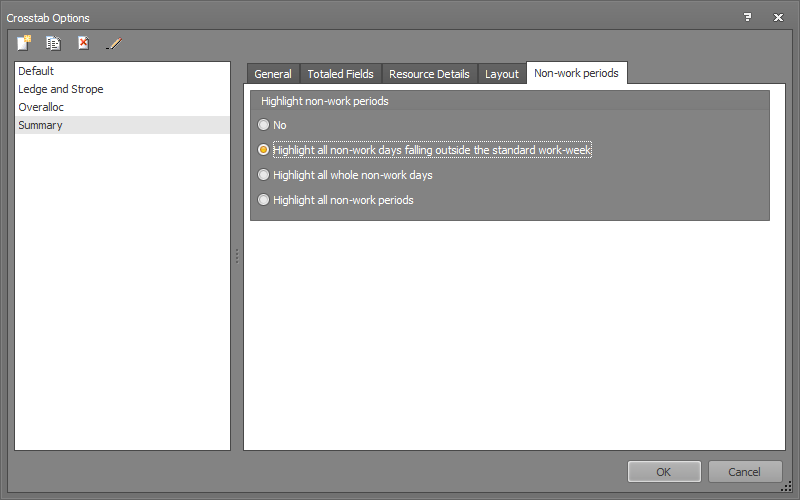
Task: Select the No radio button
Action: click(264, 125)
